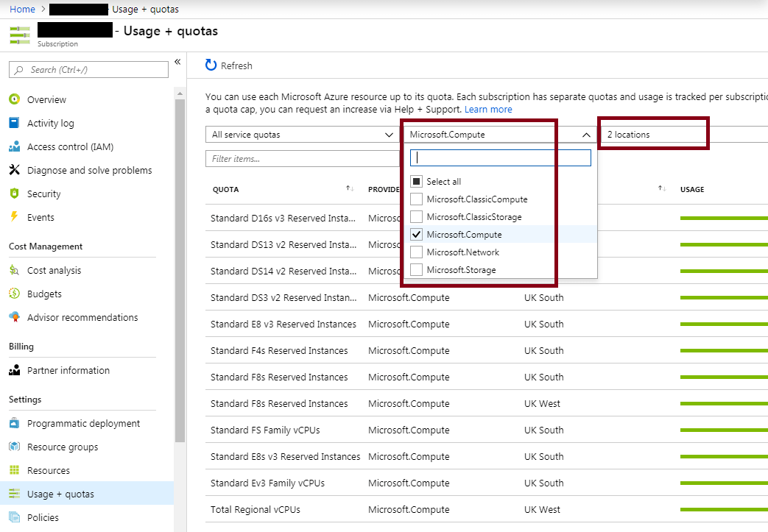Go to Policies in the sidebar

[x=43, y=517]
